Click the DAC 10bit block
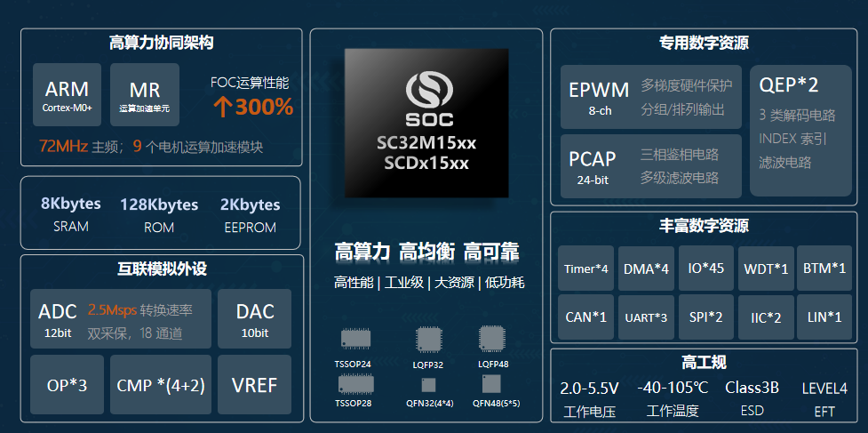Screen dimensions: 868x433 coord(255,319)
